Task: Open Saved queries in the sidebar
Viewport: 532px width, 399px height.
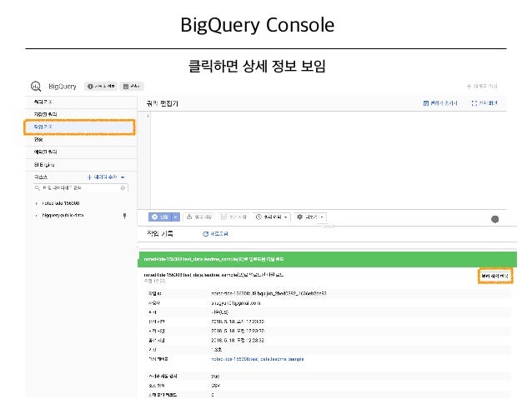Action: pos(81,115)
